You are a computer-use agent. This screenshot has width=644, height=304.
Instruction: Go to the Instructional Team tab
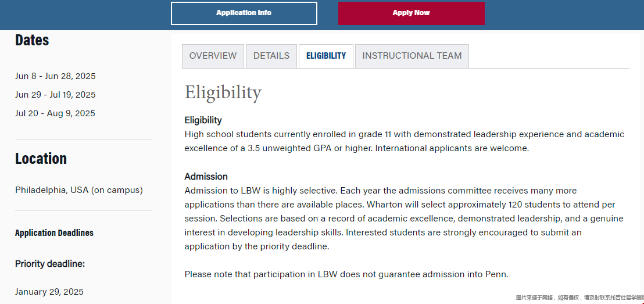412,56
